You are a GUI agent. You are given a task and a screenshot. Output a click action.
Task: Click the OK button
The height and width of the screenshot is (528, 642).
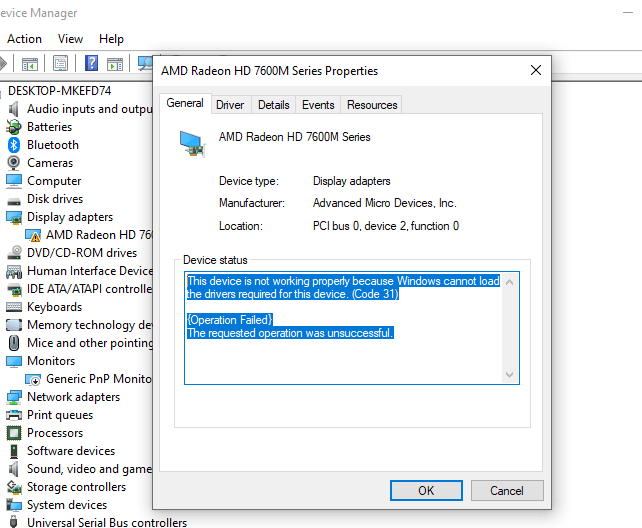(x=426, y=490)
